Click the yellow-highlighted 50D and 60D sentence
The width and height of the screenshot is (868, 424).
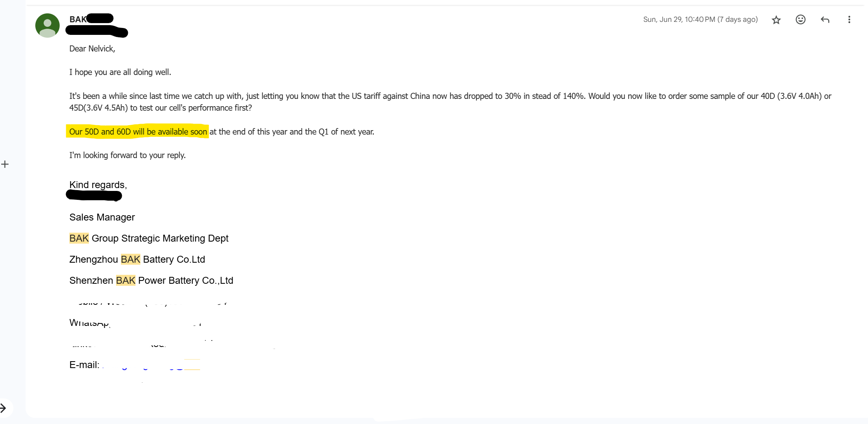point(138,132)
